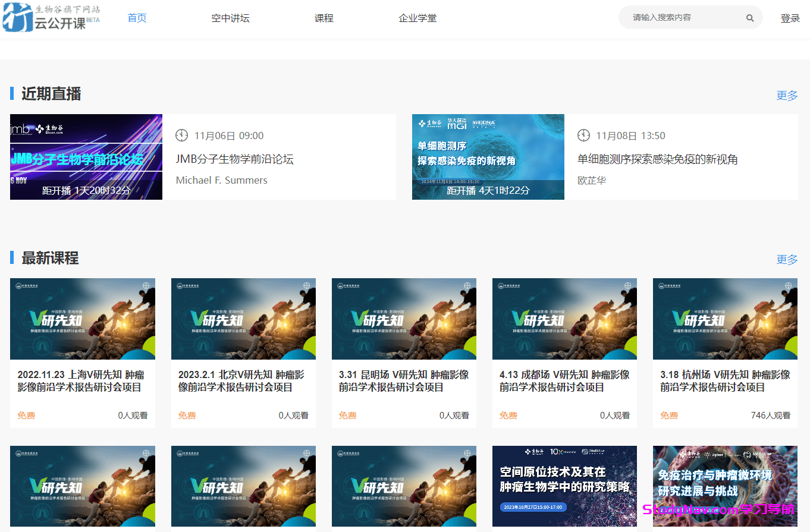Click the globe icon on the 杭州场 course thumbnail
The height and width of the screenshot is (532, 810).
coord(789,287)
